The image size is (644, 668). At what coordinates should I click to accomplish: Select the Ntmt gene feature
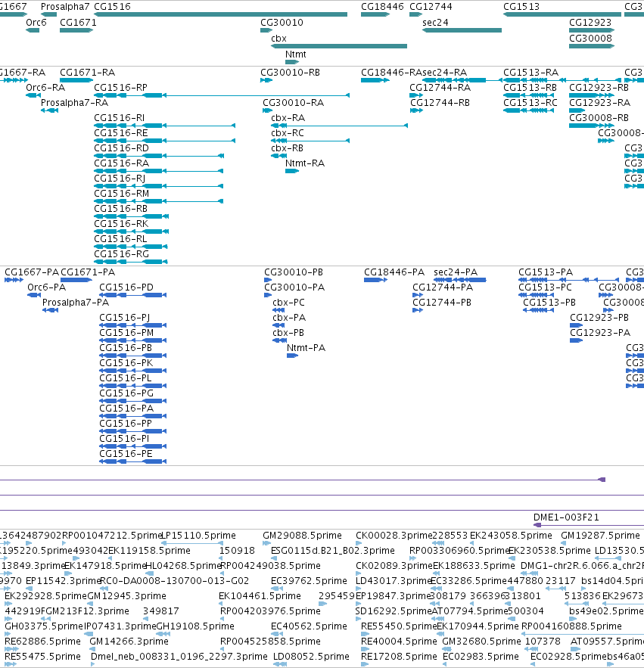click(x=292, y=62)
